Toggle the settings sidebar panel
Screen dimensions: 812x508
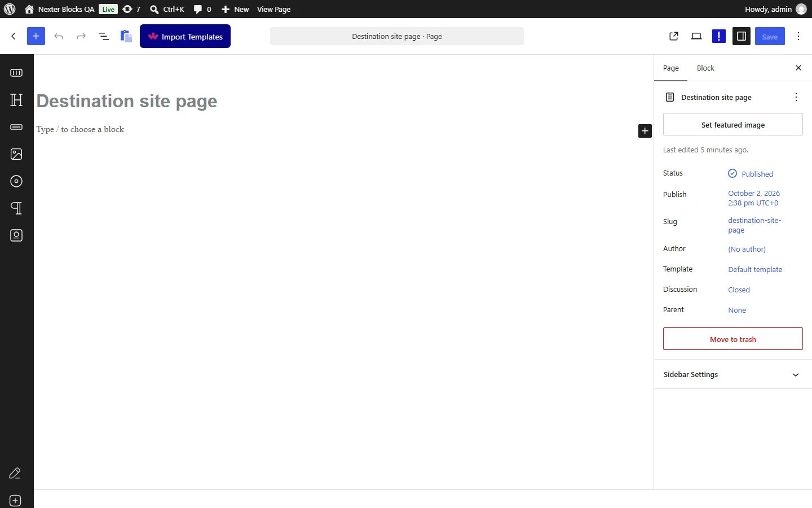[742, 36]
